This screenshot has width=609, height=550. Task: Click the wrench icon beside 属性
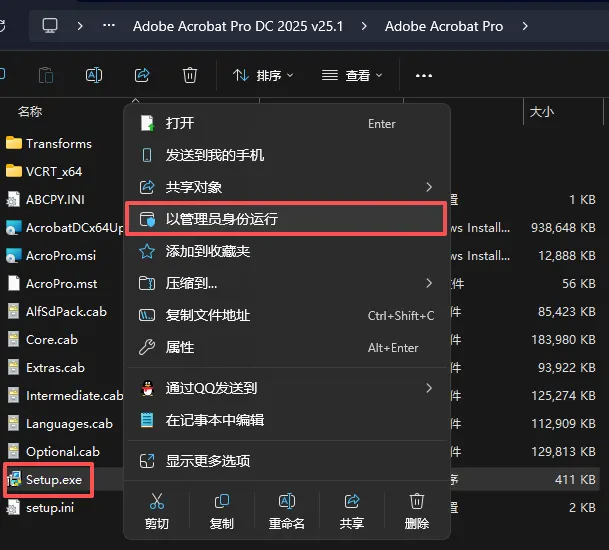(147, 347)
